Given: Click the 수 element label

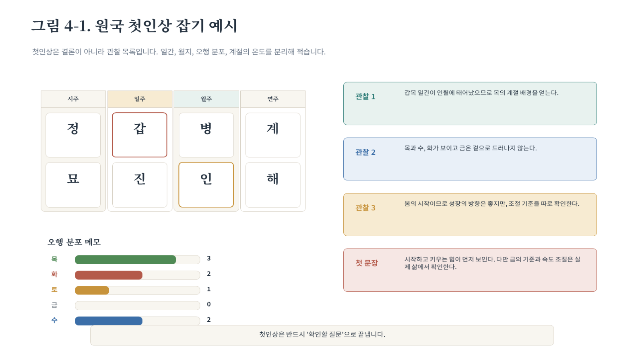Looking at the screenshot, I should point(54,320).
